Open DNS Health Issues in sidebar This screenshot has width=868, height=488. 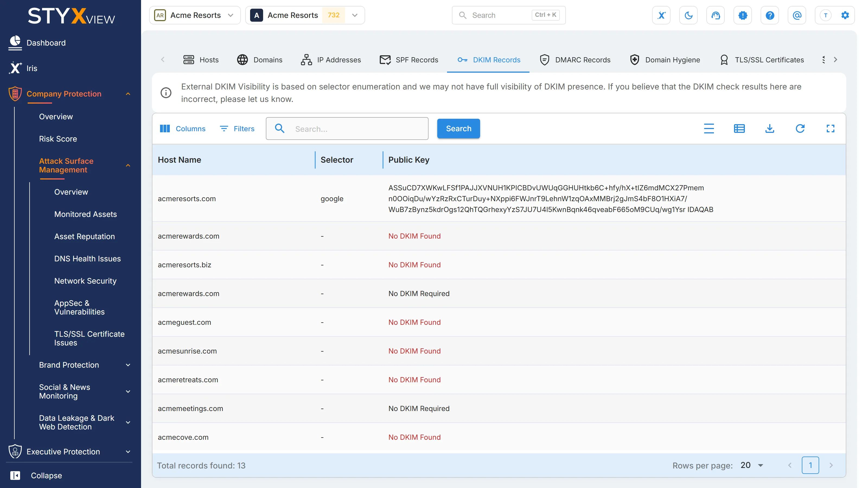tap(87, 258)
